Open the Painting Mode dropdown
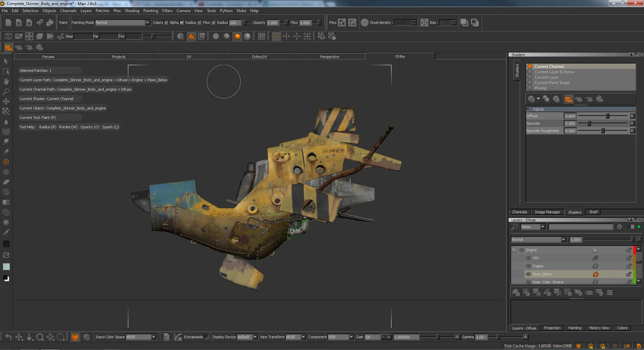644x350 pixels. [122, 23]
